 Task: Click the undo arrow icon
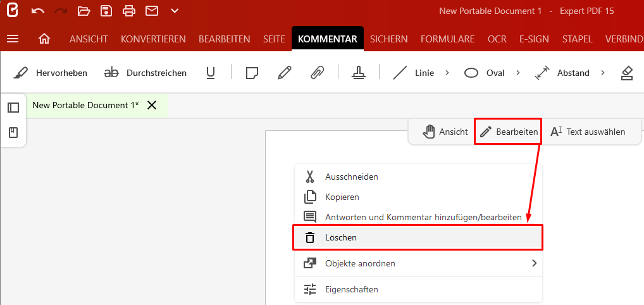pos(38,11)
